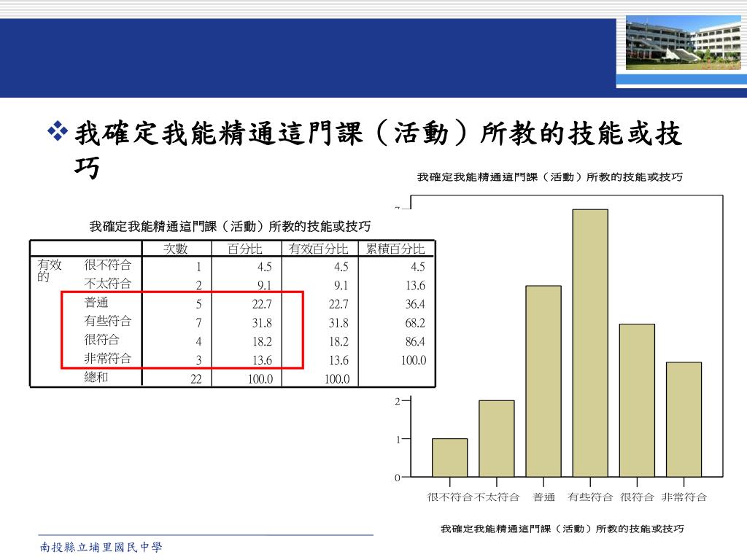The width and height of the screenshot is (747, 560).
Task: Click the row label 很符合 in the table
Action: [102, 340]
